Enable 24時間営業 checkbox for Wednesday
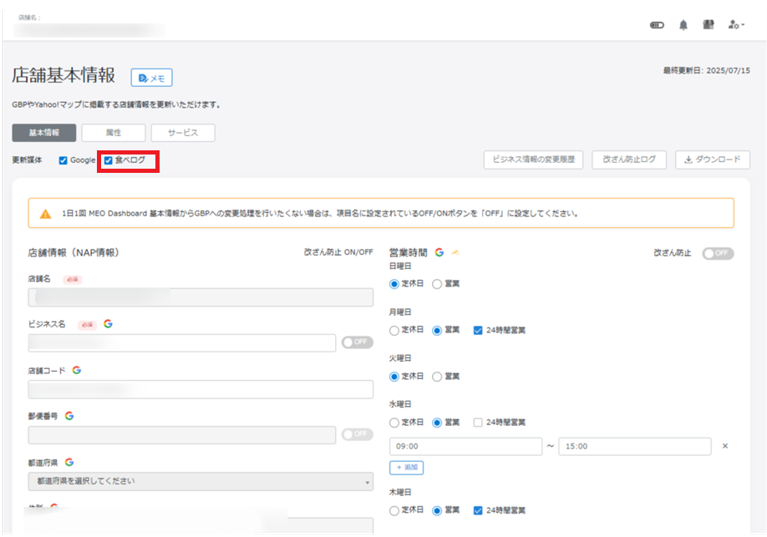Screen dimensions: 767x537 pyautogui.click(x=478, y=422)
